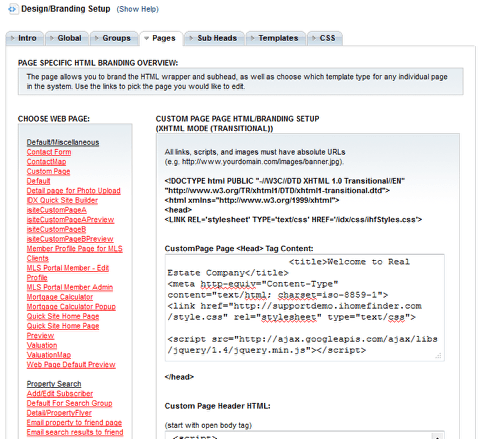Click the arrow icon on Intro tab
The image size is (480, 439).
pyautogui.click(x=13, y=38)
